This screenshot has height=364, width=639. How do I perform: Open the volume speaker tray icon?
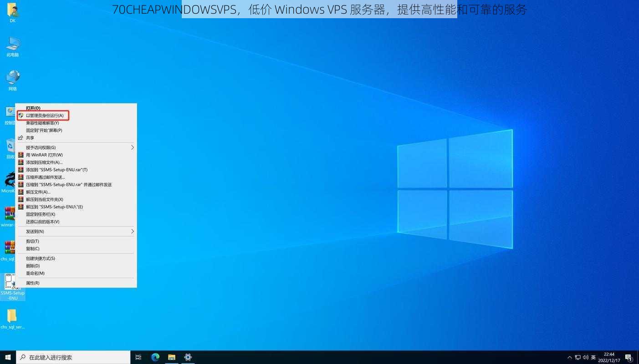point(586,358)
